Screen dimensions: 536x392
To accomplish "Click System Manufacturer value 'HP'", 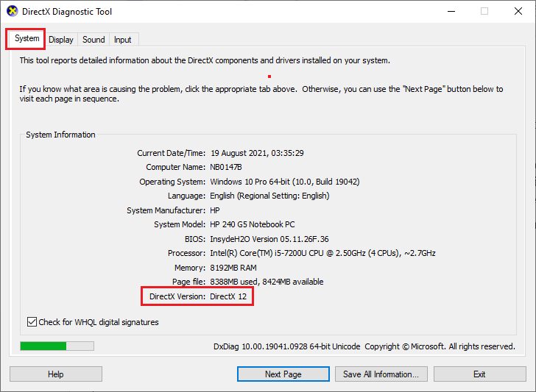I will (x=215, y=210).
